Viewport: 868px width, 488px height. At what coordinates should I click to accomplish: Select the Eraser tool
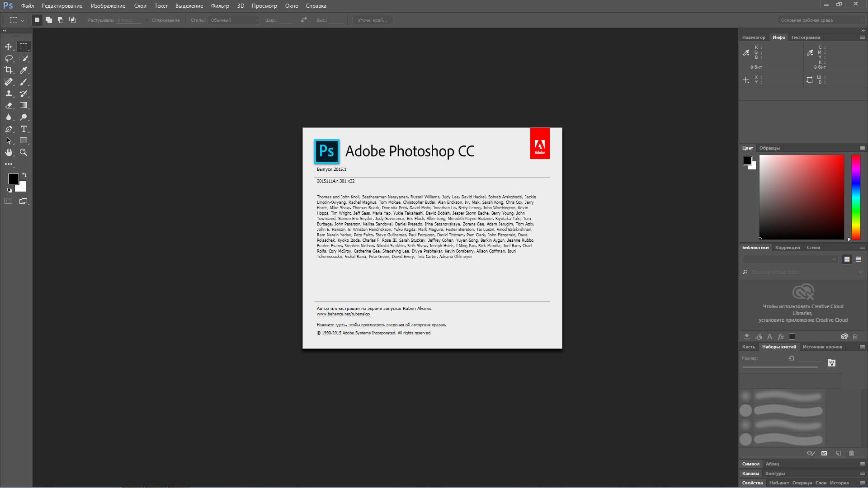tap(9, 105)
